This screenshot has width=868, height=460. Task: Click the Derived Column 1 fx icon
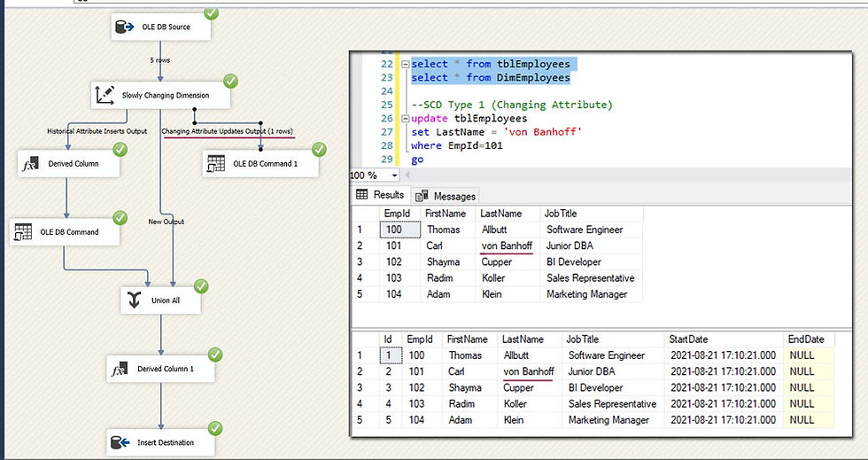click(120, 369)
